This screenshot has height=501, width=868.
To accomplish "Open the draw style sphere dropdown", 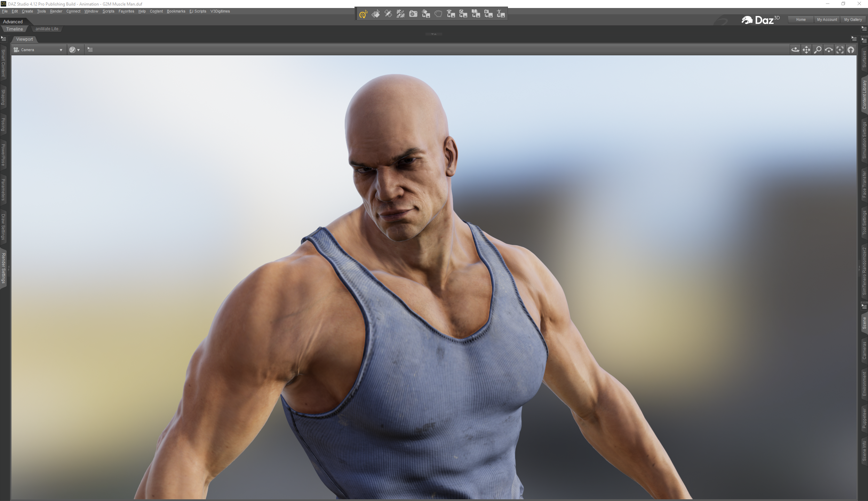I will point(74,50).
